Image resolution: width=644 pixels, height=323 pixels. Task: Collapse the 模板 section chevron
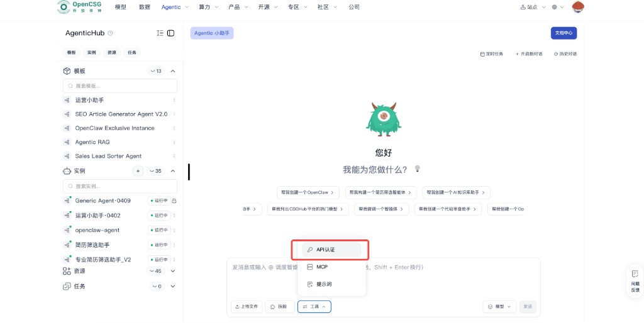[173, 71]
